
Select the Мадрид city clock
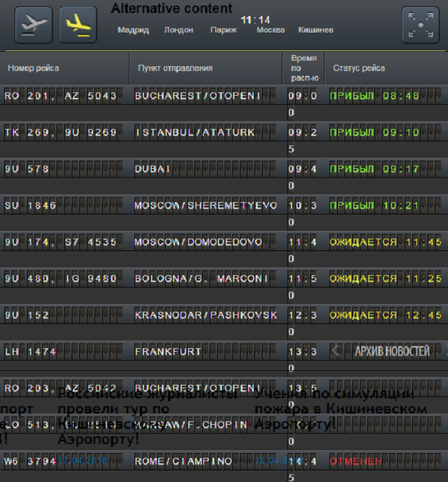pos(133,30)
